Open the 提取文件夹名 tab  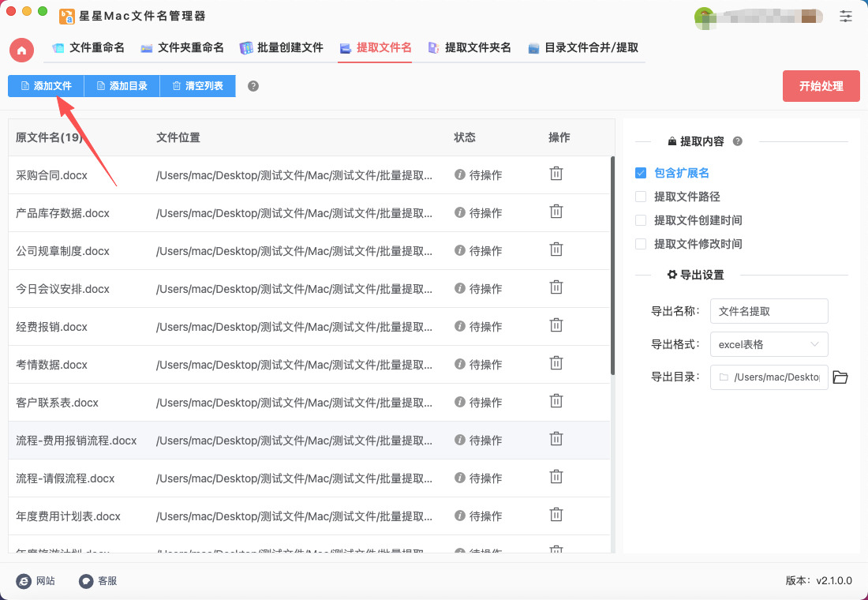coord(470,47)
